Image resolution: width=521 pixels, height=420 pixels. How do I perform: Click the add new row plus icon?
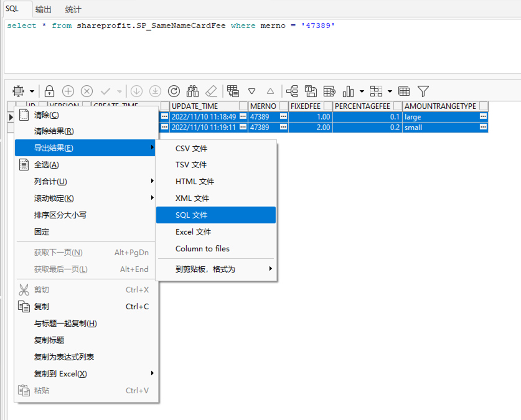click(67, 91)
